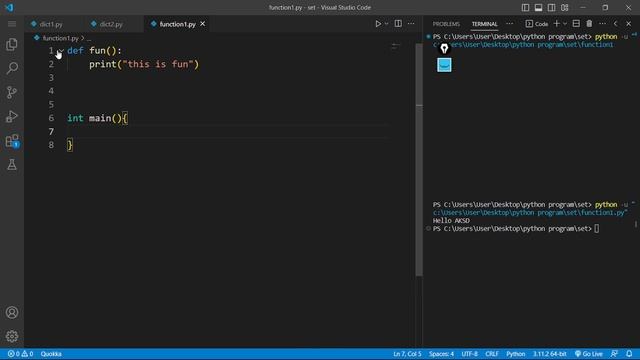This screenshot has width=640, height=360.
Task: Close the terminal panel
Action: coord(629,24)
